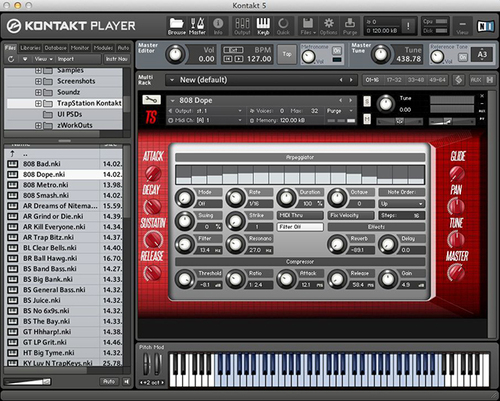500x401 pixels.
Task: Toggle the Master editor icon
Action: [197, 26]
